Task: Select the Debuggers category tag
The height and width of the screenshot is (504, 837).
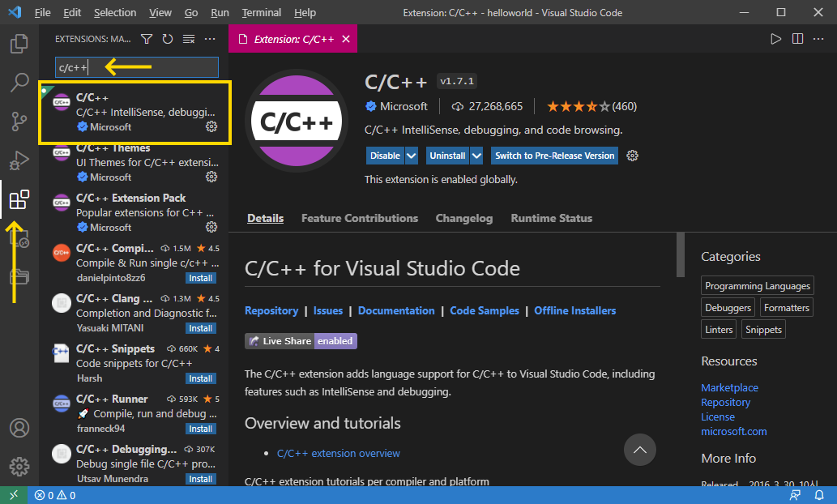Action: (x=728, y=308)
